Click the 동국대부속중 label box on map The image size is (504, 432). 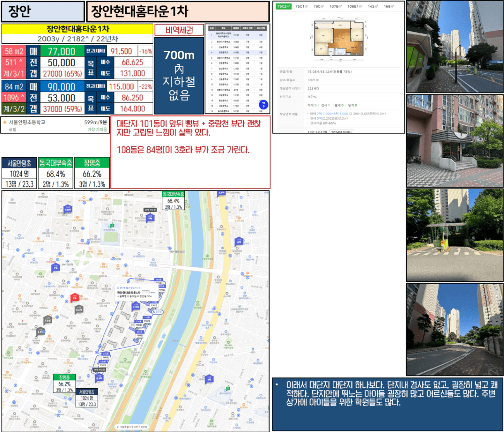pos(173,201)
